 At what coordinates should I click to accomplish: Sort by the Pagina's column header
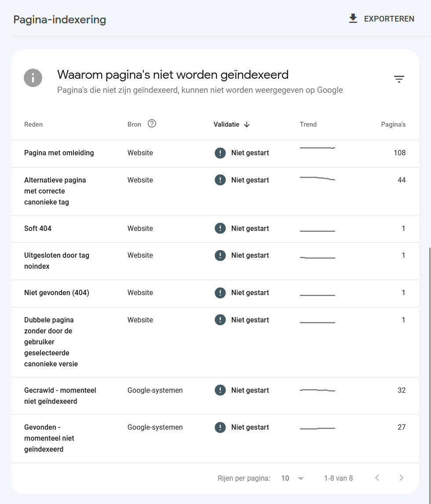tap(393, 124)
